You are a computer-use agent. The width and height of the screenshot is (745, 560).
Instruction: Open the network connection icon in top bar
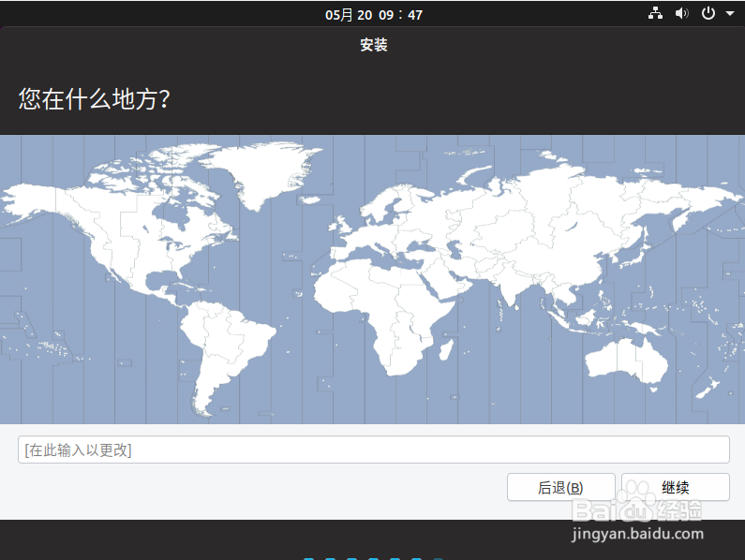(x=655, y=13)
